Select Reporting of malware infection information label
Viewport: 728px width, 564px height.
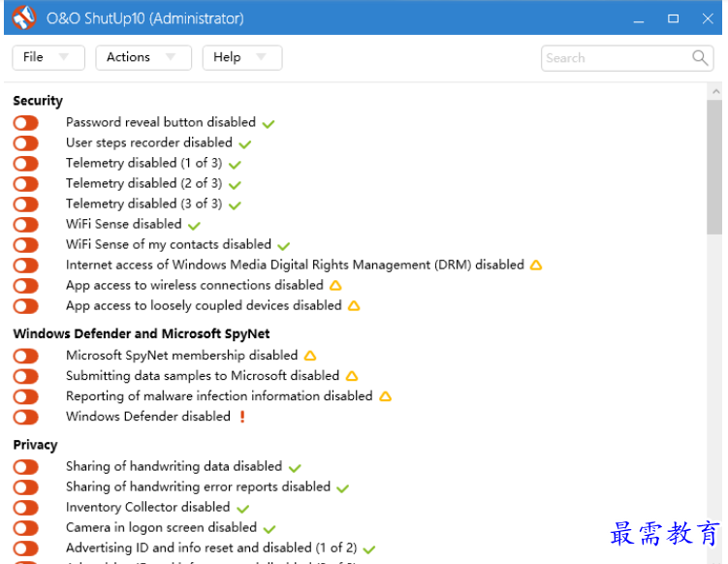(219, 396)
